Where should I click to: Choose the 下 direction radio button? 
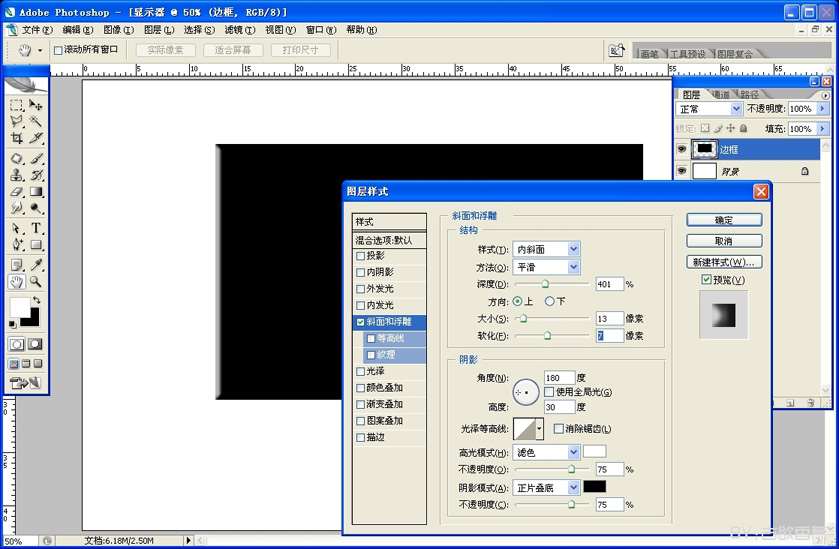(x=548, y=301)
